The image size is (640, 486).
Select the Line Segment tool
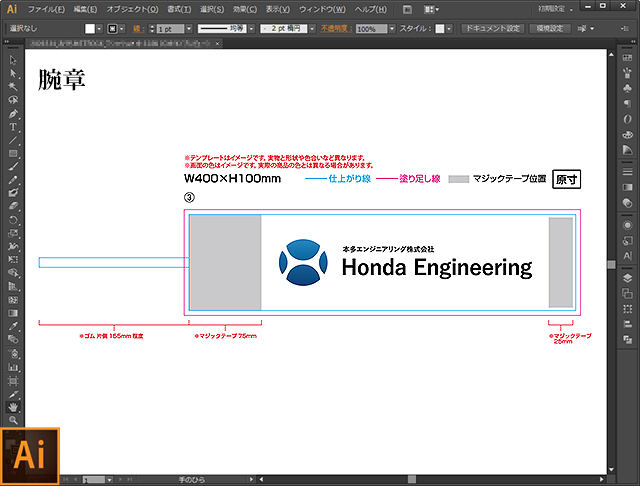point(13,140)
